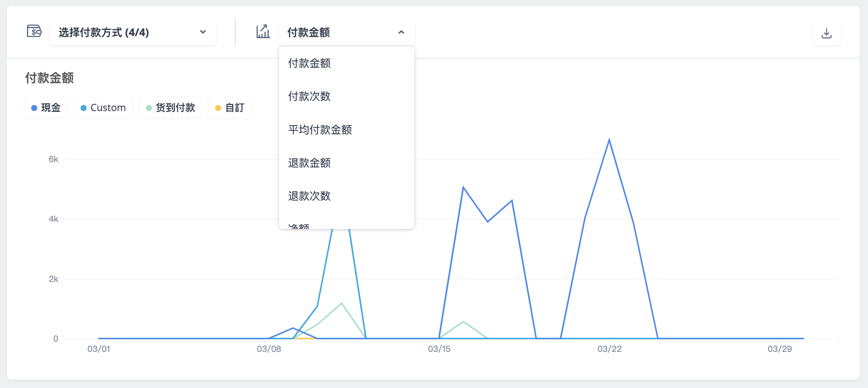Click the 2k y-axis label
Screen dimensions: 868x388
(54, 279)
